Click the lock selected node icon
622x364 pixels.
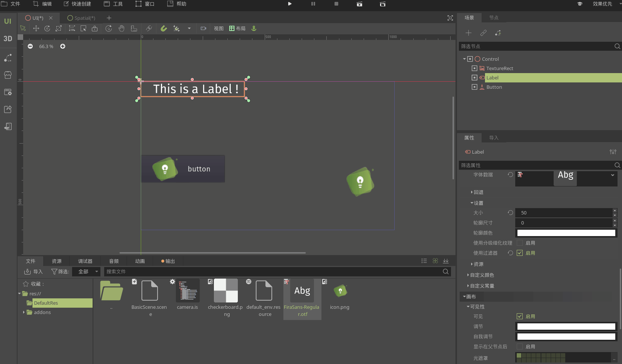click(x=95, y=28)
